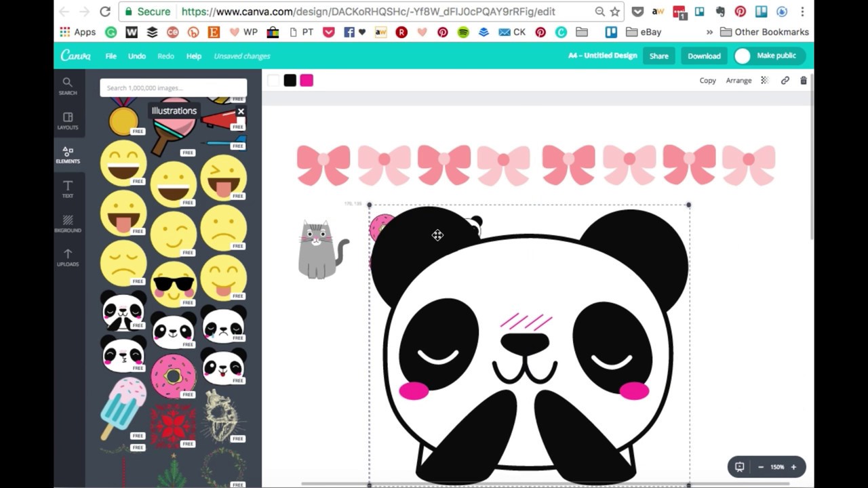The width and height of the screenshot is (868, 488).
Task: Open the Background panel
Action: [x=68, y=224]
